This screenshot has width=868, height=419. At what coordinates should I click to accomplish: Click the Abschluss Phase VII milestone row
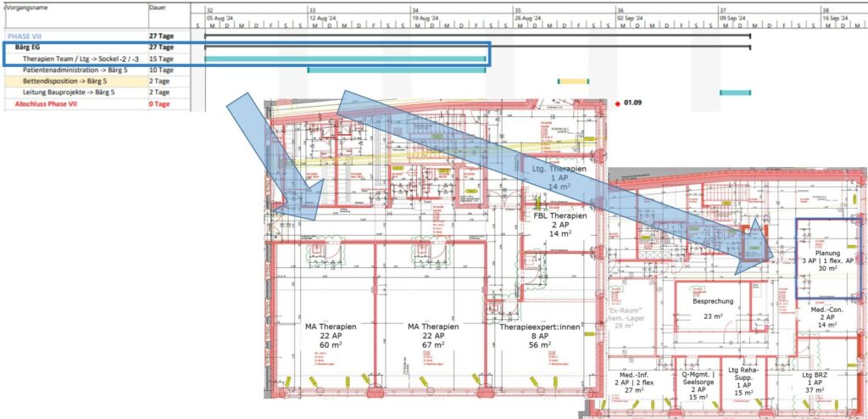click(49, 103)
